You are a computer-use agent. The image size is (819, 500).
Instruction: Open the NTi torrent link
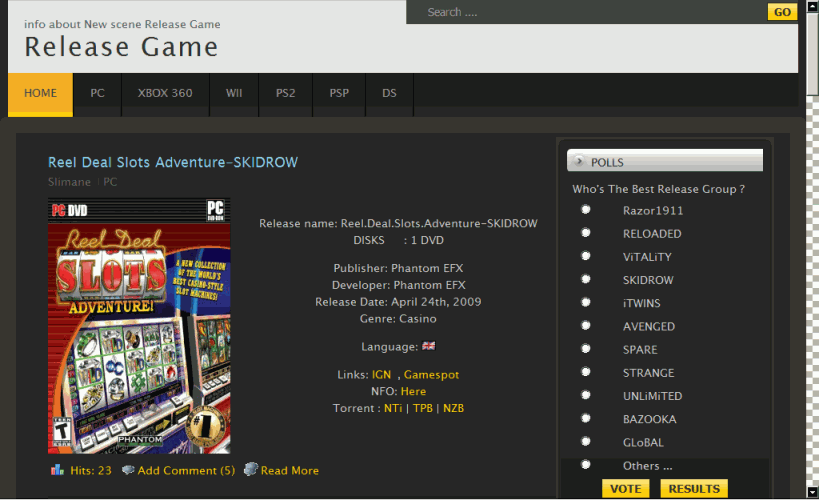pos(393,408)
